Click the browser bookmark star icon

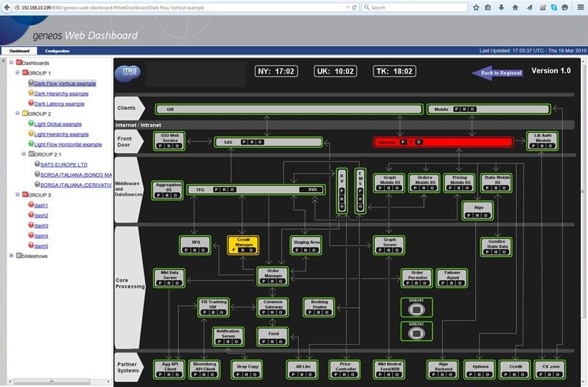point(475,7)
